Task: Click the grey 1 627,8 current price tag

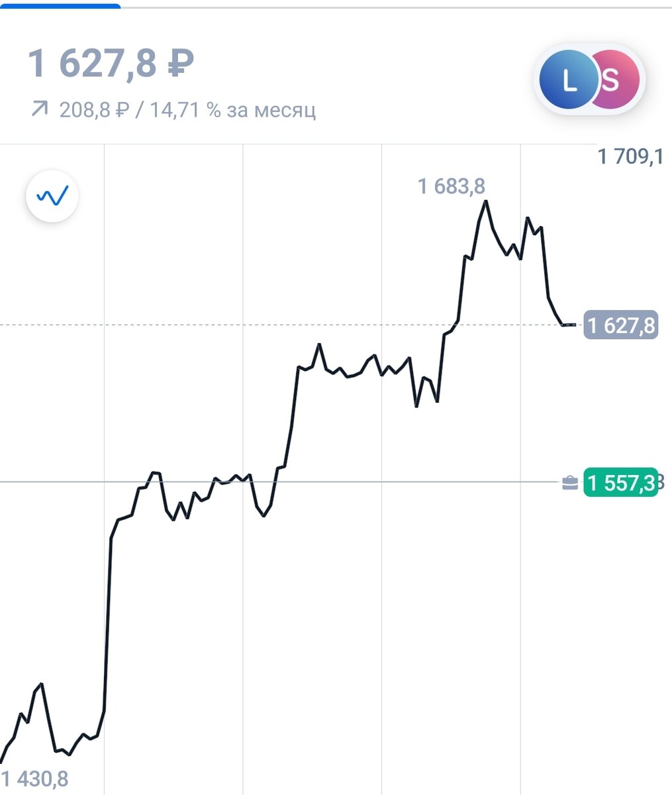Action: tap(620, 325)
